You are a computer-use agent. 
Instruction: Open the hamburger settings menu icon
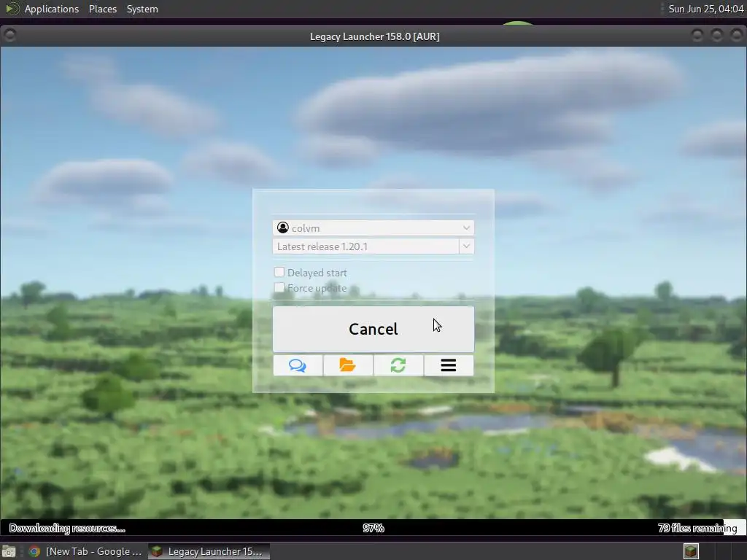449,365
